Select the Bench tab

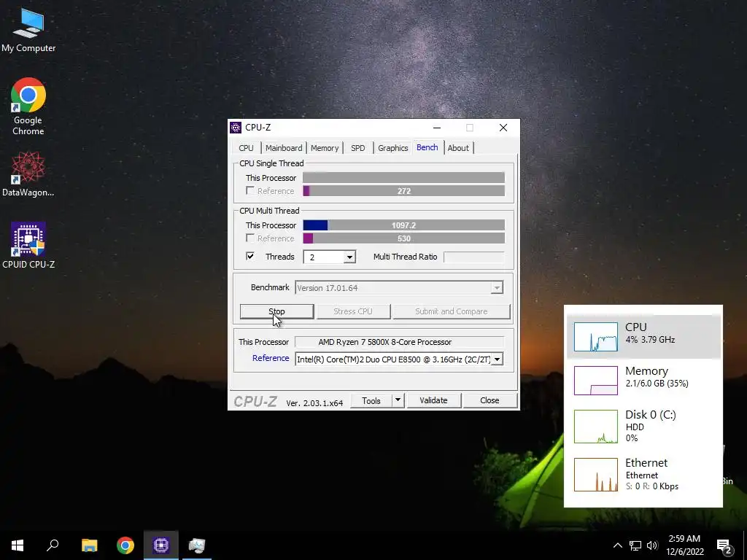(427, 147)
